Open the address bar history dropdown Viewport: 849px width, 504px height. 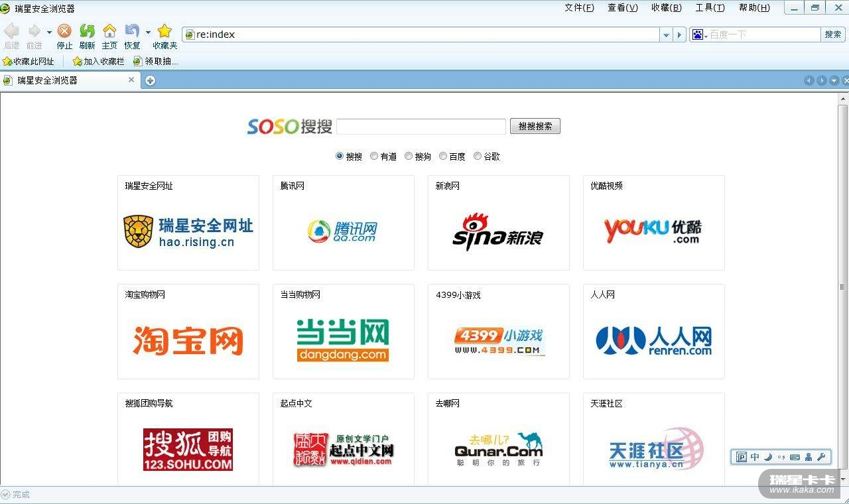[x=667, y=34]
